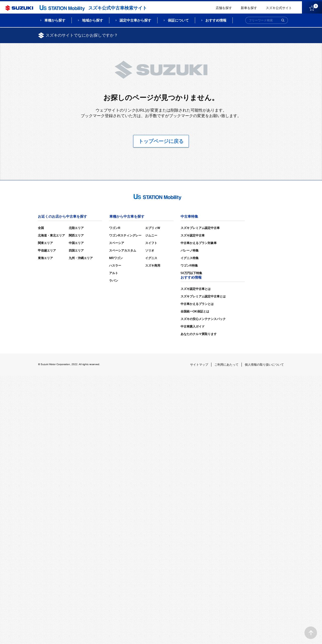Open スペーシア car model link
Screen dimensions: 322x644
click(x=117, y=243)
